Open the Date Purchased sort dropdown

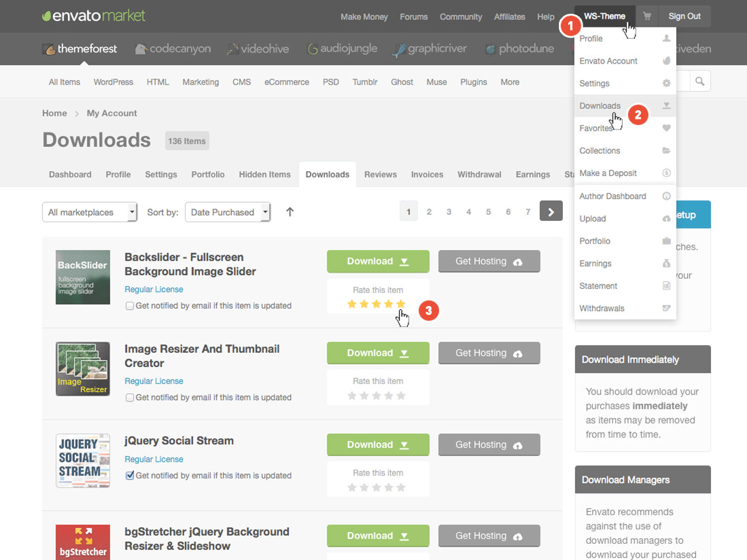228,212
